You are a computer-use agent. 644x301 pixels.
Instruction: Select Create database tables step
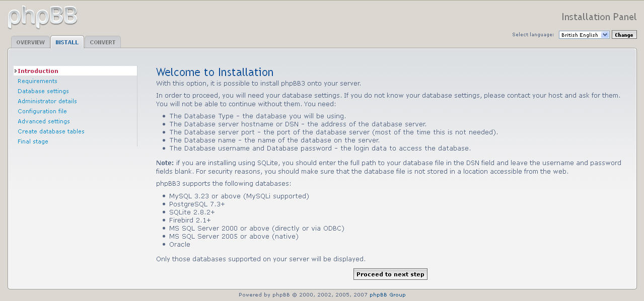pyautogui.click(x=51, y=131)
